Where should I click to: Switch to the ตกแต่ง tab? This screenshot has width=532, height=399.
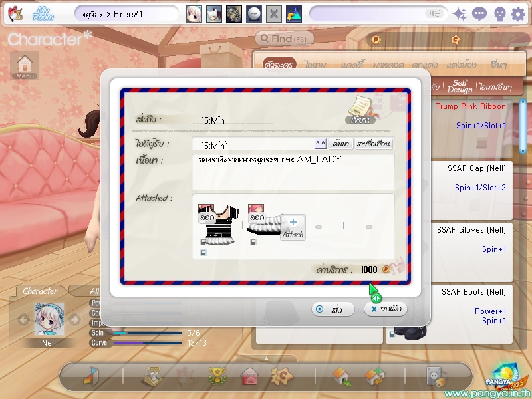click(425, 64)
